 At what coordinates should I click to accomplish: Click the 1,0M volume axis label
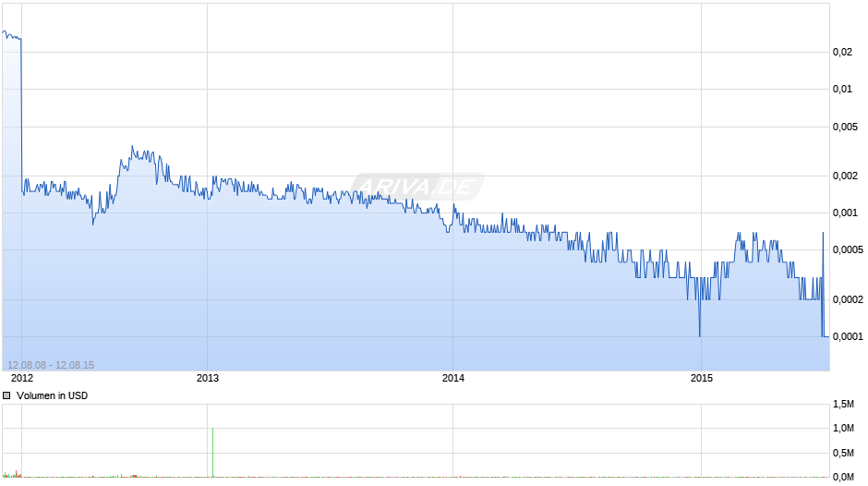click(844, 428)
